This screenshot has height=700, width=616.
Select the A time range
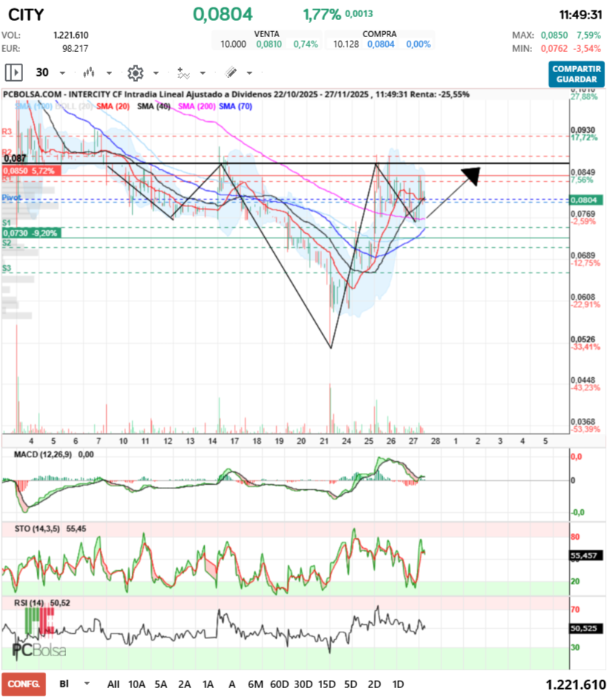232,684
